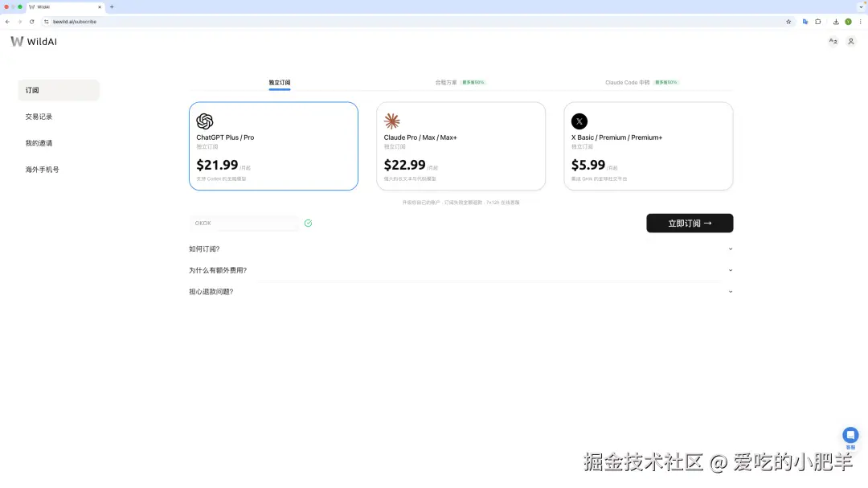Select the ChatGPT Plus / Pro plan card

273,146
